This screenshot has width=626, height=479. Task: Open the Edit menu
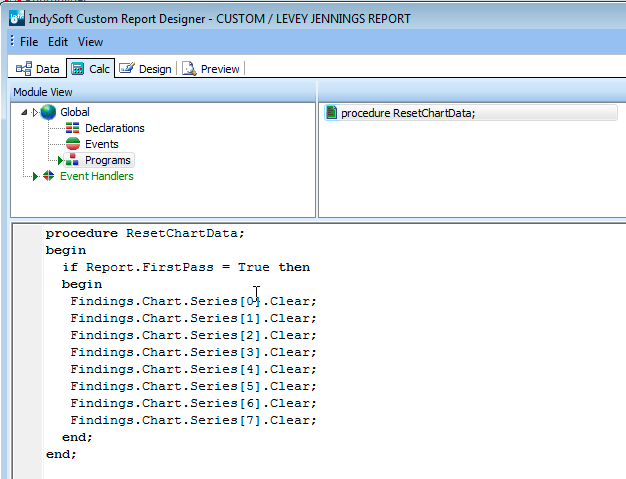pos(58,42)
